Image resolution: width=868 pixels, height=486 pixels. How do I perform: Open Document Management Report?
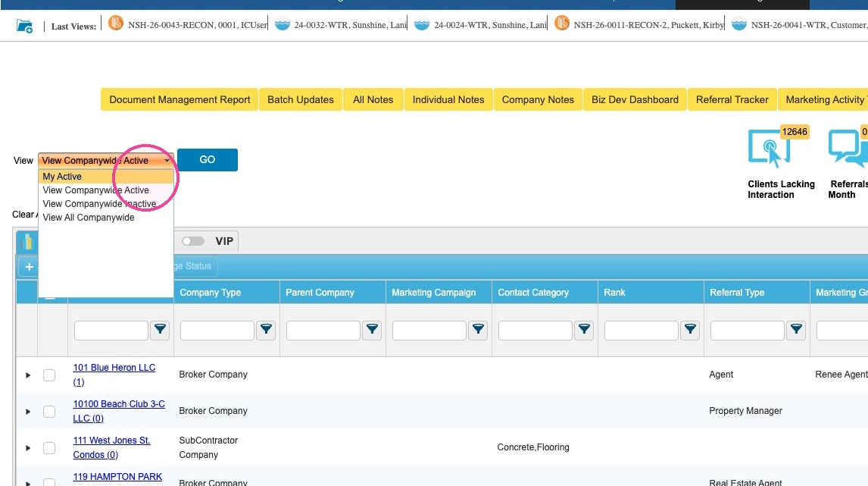(180, 100)
